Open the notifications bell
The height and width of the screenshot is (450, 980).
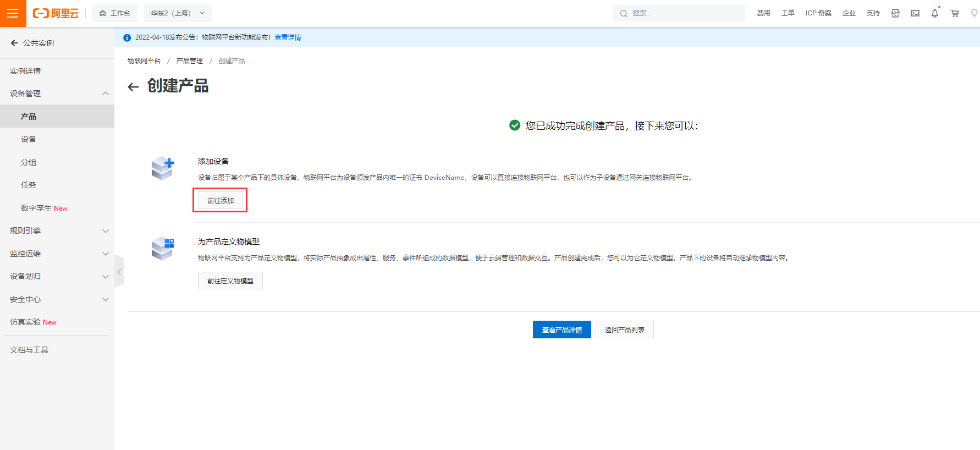[935, 13]
